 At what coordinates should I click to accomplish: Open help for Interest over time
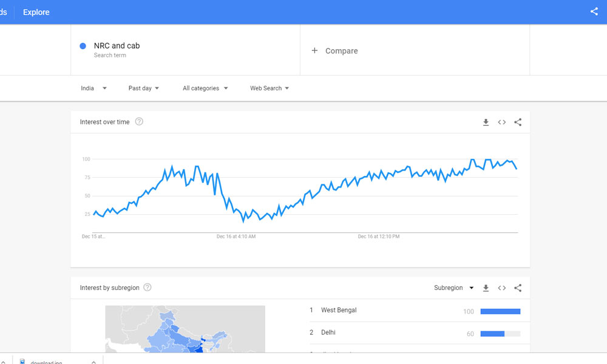click(139, 121)
